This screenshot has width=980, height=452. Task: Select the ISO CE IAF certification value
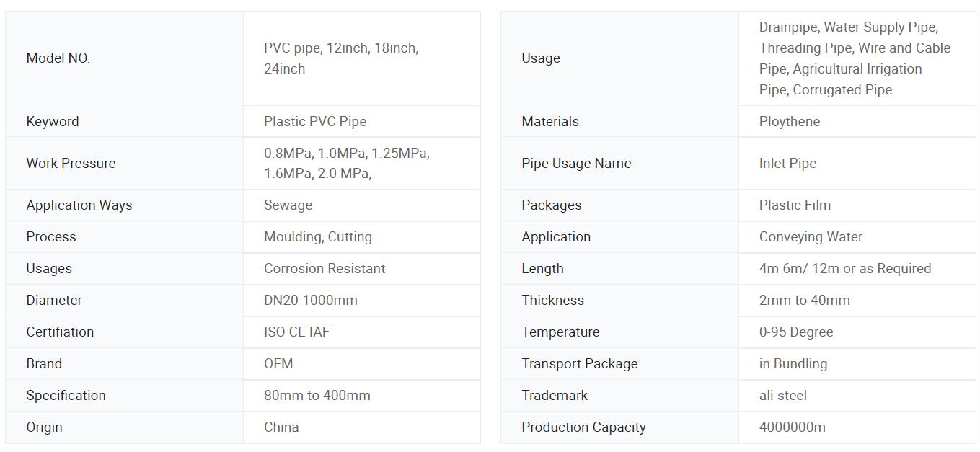pyautogui.click(x=296, y=332)
